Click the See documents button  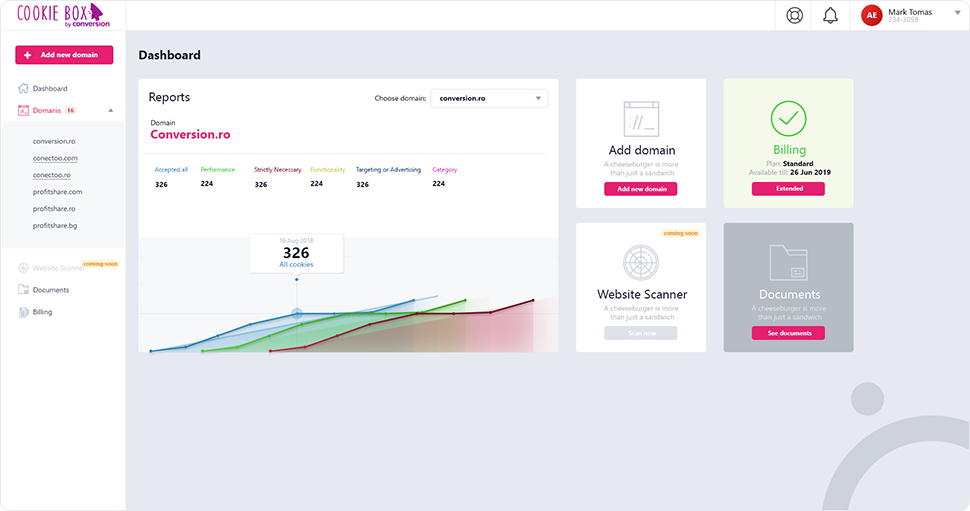pos(788,333)
